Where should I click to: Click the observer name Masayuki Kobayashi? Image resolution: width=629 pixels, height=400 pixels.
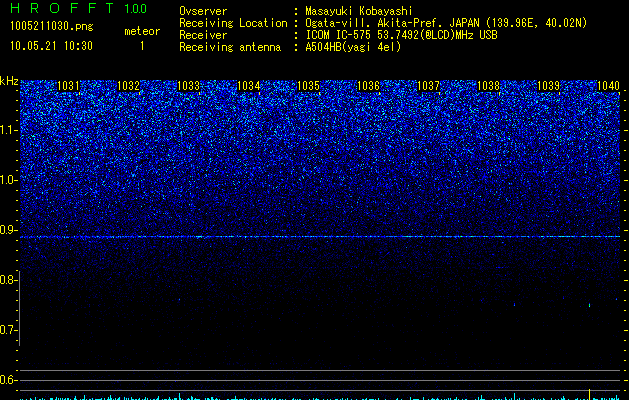pyautogui.click(x=359, y=11)
